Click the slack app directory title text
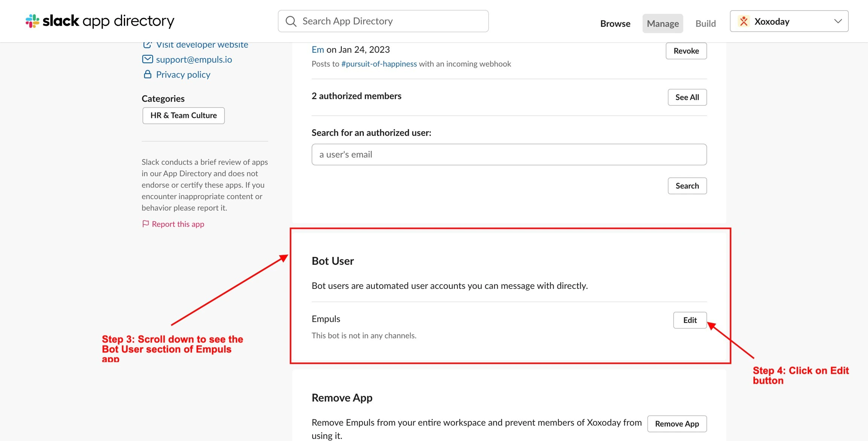 (108, 21)
